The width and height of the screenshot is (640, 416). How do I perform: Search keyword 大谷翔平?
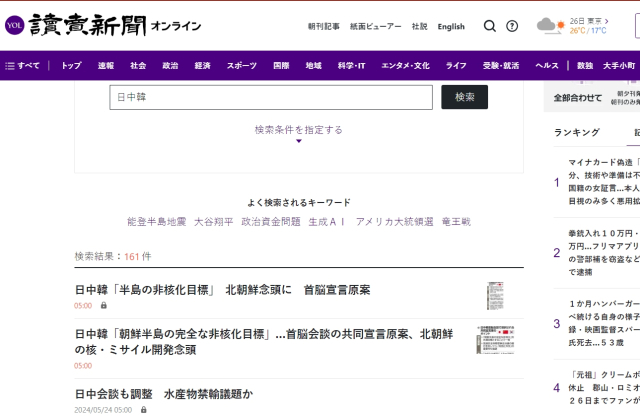pos(213,222)
